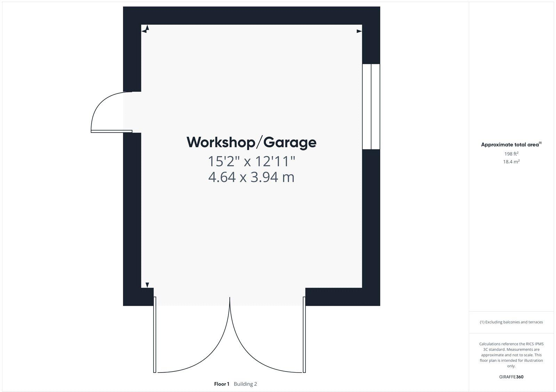Screen dimensions: 556x392
Task: Select the 18.4 m² area value
Action: pos(511,162)
